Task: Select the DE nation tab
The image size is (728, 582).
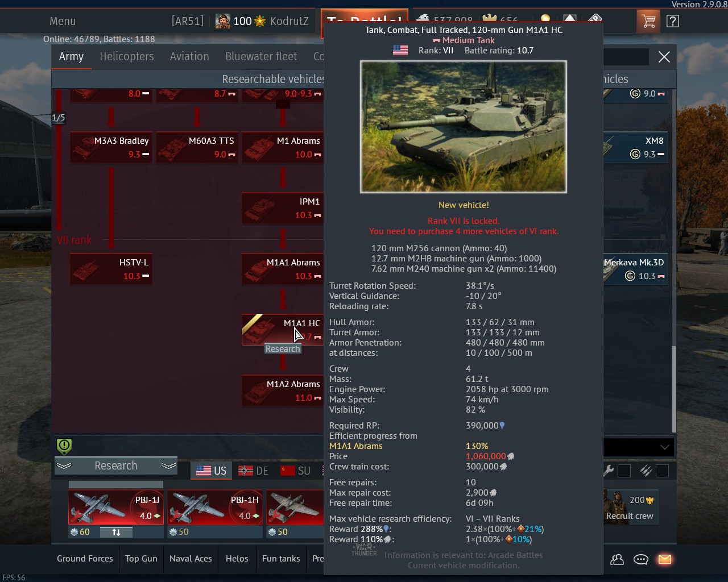Action: (x=253, y=471)
